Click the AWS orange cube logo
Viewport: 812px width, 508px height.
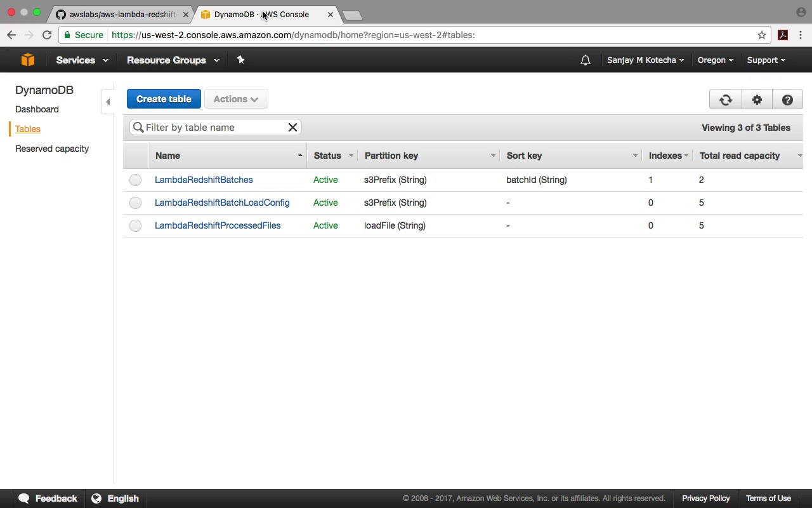(x=27, y=60)
